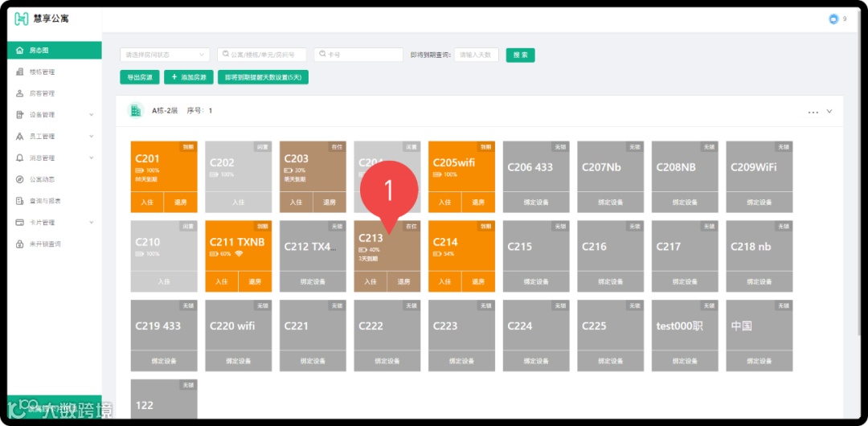Click the battery icon on card C203

[x=288, y=170]
